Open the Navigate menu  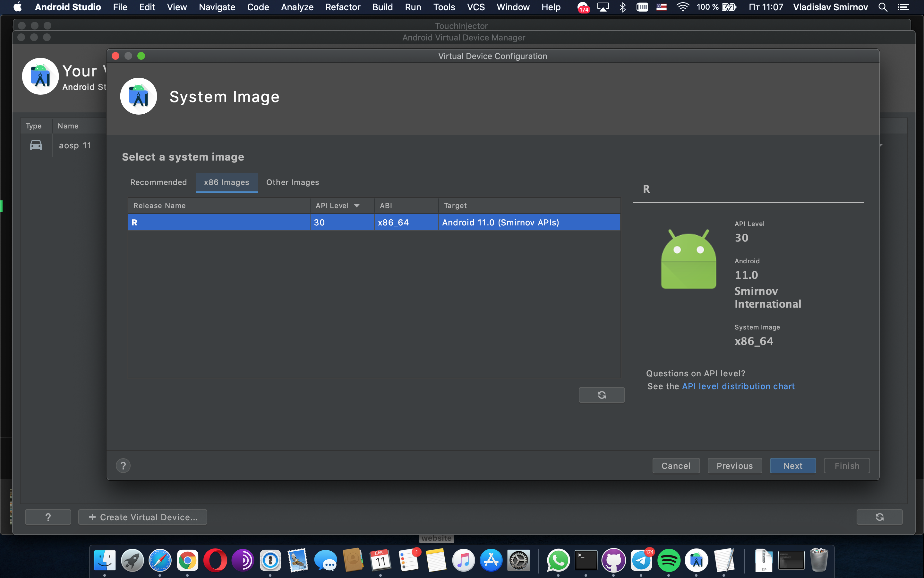[x=217, y=7]
